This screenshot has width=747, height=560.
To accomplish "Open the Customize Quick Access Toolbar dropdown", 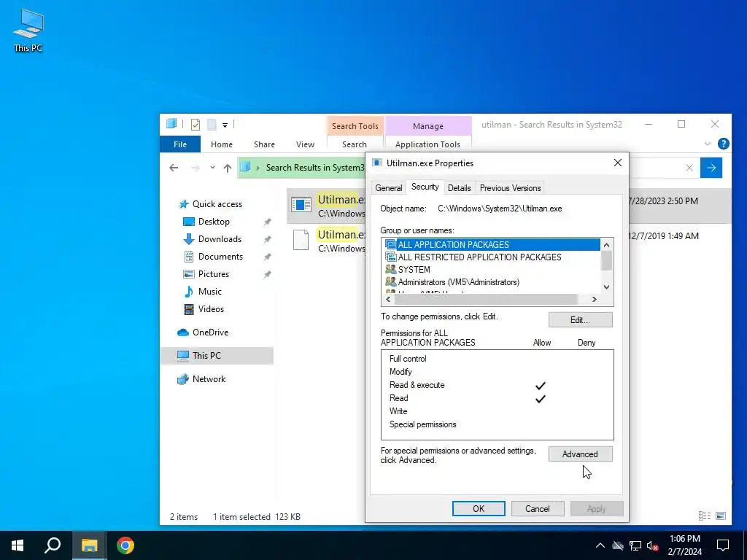I will point(225,125).
